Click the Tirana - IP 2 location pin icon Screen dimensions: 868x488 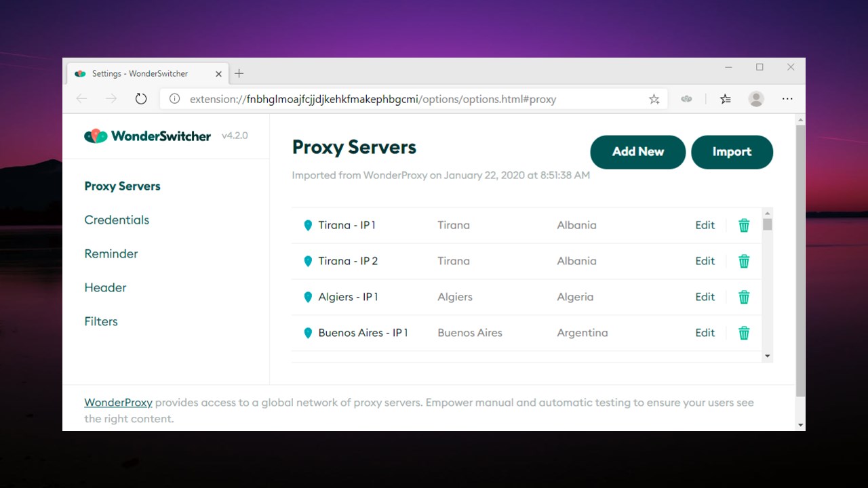pos(308,262)
